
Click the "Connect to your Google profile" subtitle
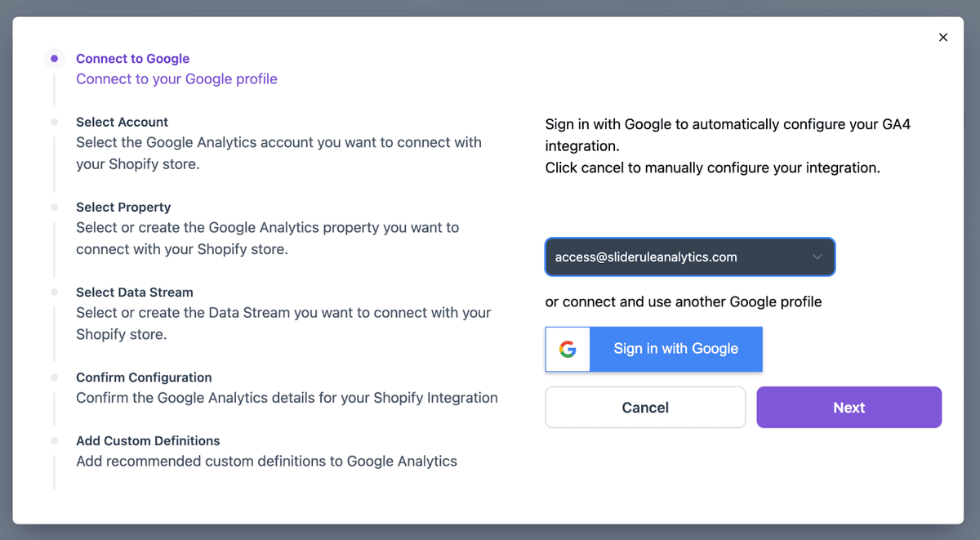pyautogui.click(x=176, y=79)
